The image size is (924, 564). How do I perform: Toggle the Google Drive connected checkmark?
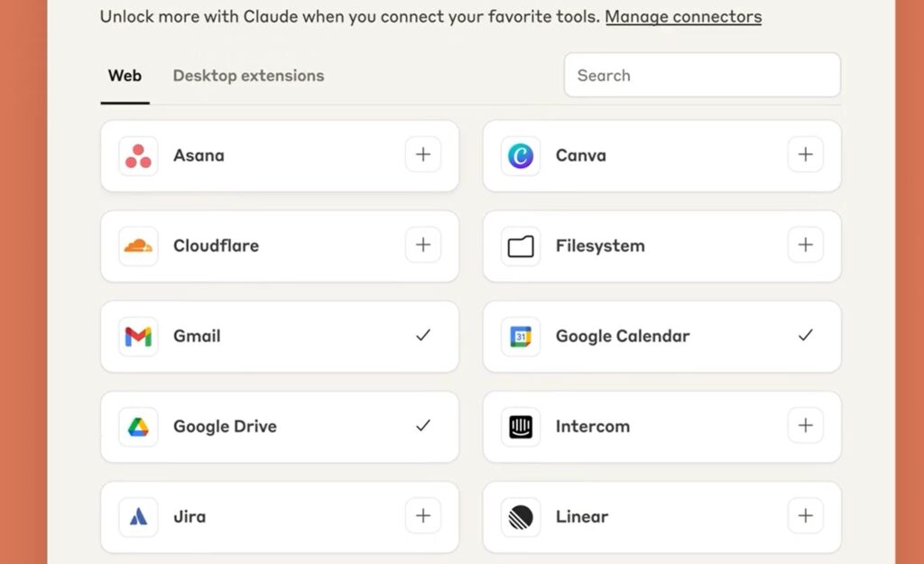point(423,425)
